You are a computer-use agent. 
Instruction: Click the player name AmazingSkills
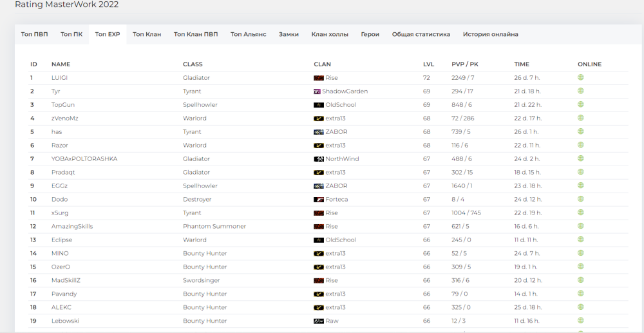tap(72, 226)
